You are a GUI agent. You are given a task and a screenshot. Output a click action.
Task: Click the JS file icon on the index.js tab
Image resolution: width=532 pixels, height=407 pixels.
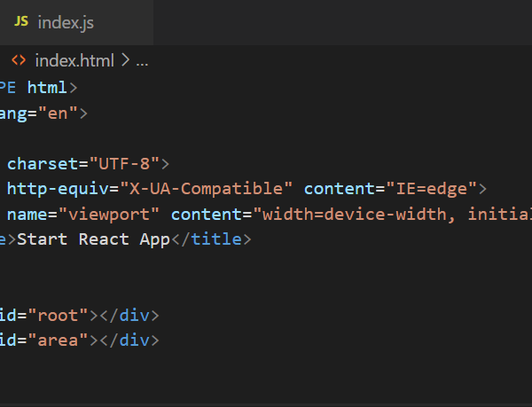point(21,21)
